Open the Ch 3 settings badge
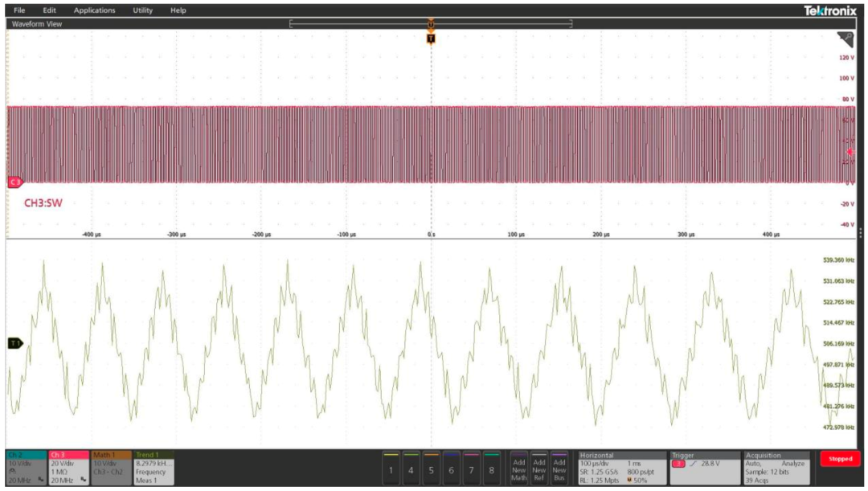868x491 pixels. [x=68, y=468]
